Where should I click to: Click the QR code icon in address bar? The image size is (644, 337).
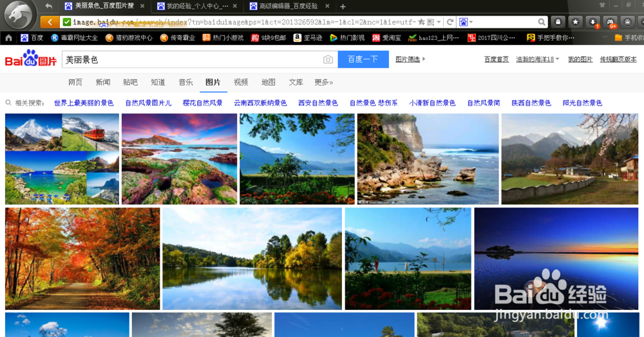click(430, 22)
